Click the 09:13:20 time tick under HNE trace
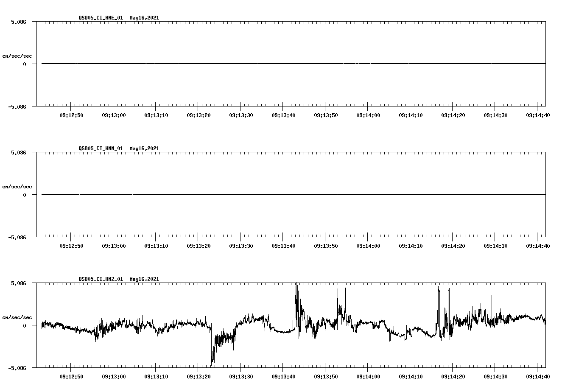The image size is (576, 392). click(198, 115)
